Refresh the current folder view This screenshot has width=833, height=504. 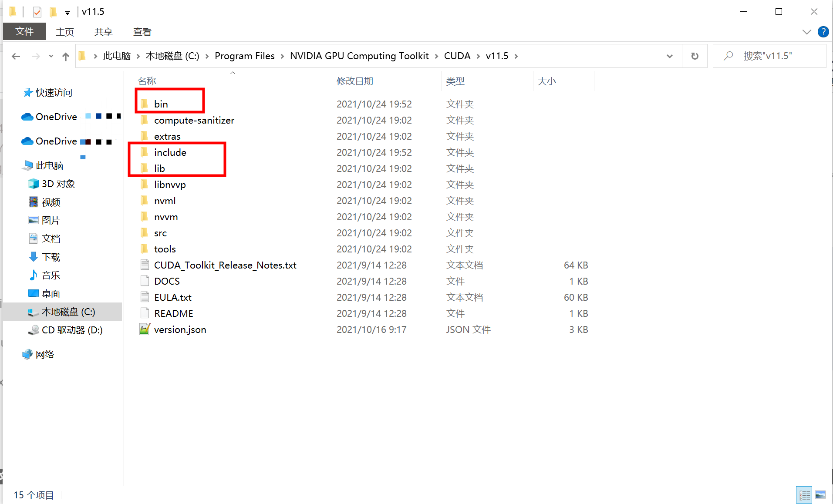tap(695, 56)
